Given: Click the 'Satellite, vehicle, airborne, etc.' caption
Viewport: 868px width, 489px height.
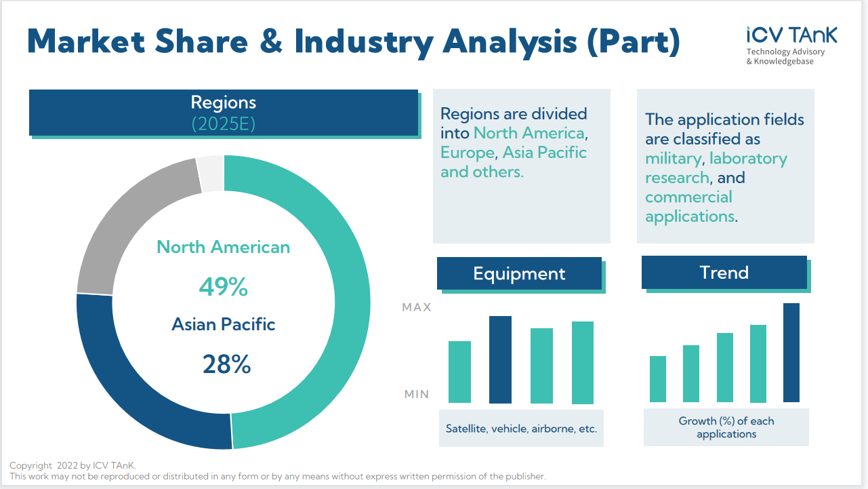Looking at the screenshot, I should tap(521, 429).
